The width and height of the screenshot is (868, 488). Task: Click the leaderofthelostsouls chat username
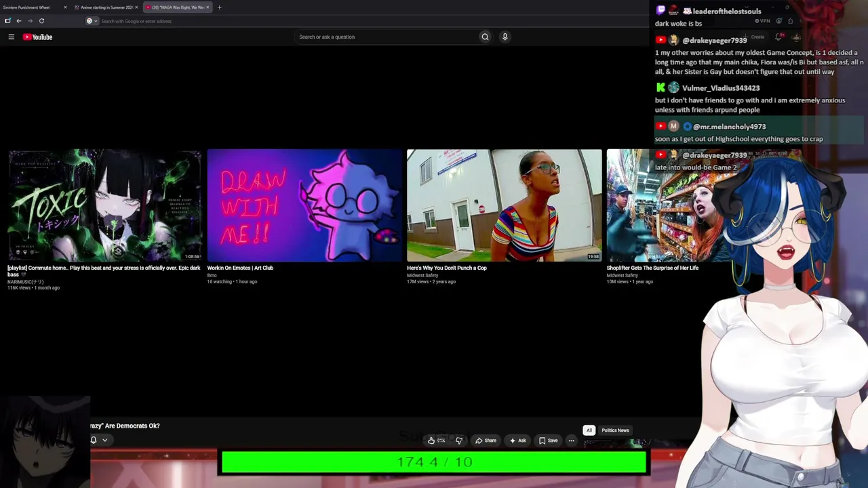tap(726, 11)
